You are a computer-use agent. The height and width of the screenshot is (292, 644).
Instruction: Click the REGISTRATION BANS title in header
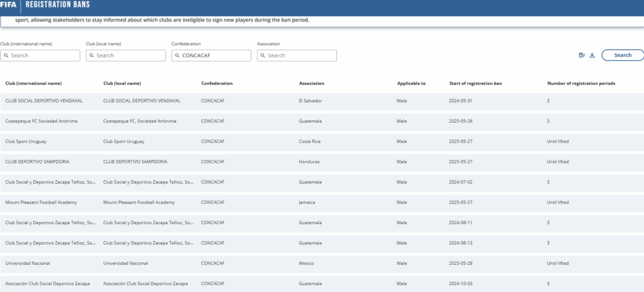tap(57, 5)
